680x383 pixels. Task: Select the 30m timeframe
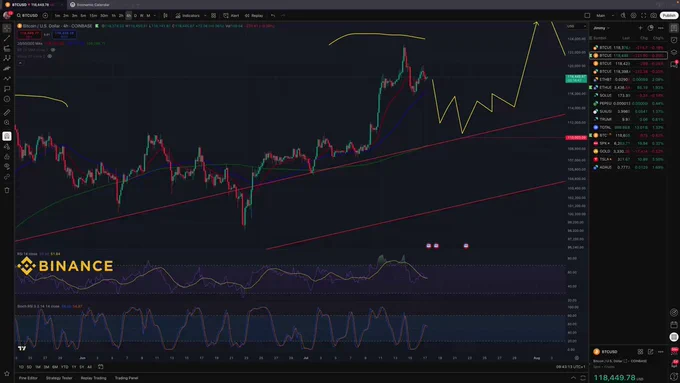point(104,16)
